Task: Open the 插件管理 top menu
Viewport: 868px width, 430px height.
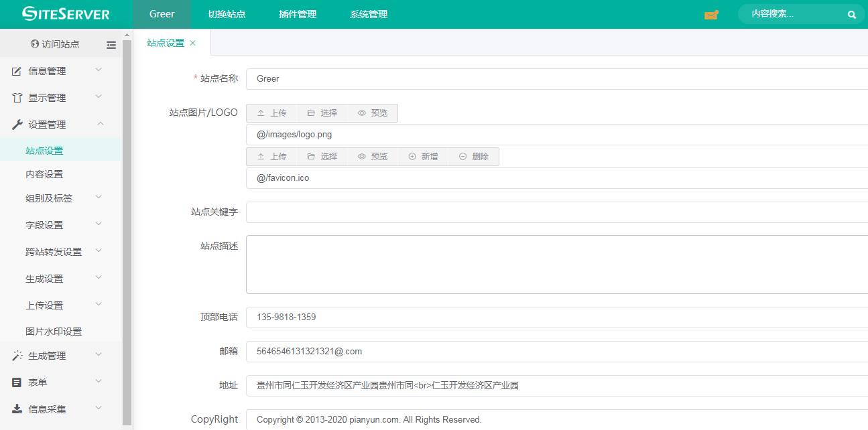Action: pos(298,14)
